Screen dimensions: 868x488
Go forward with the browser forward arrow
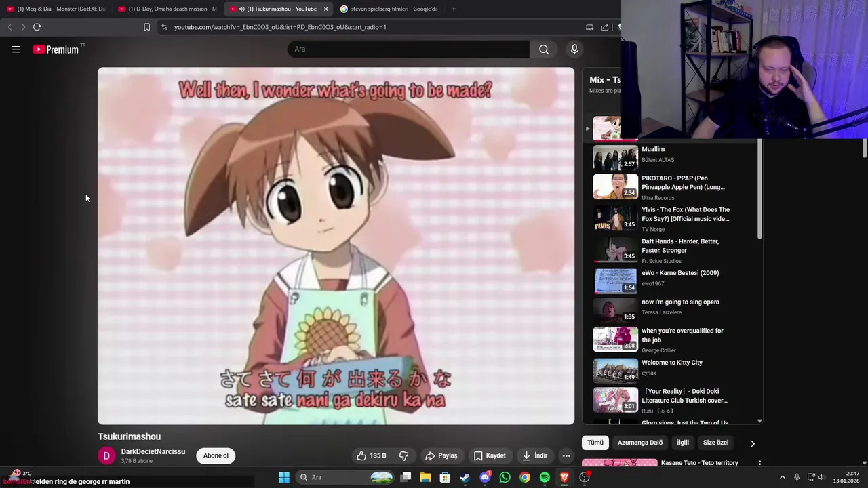coord(22,27)
